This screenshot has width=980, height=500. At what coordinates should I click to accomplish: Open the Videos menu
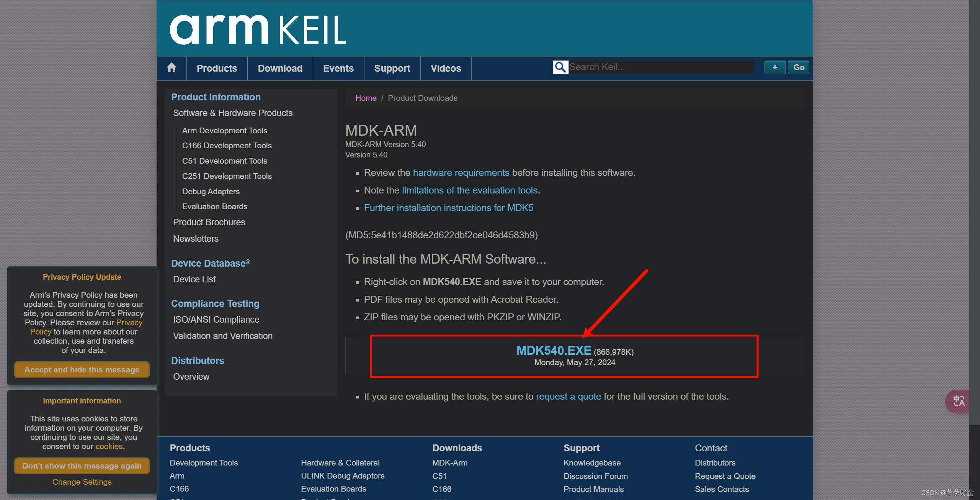click(x=446, y=68)
